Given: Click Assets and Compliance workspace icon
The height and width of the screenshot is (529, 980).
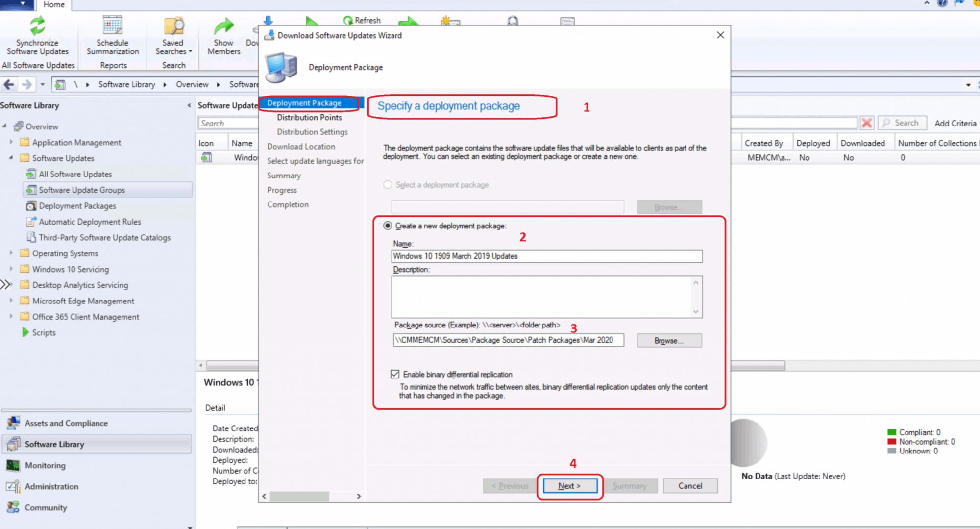Looking at the screenshot, I should point(13,423).
